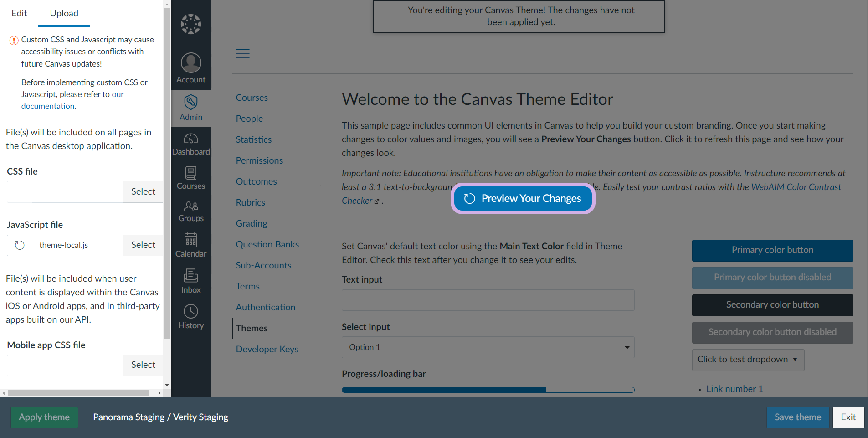The height and width of the screenshot is (438, 868).
Task: Click the reset icon beside theme-local.js
Action: [x=20, y=245]
